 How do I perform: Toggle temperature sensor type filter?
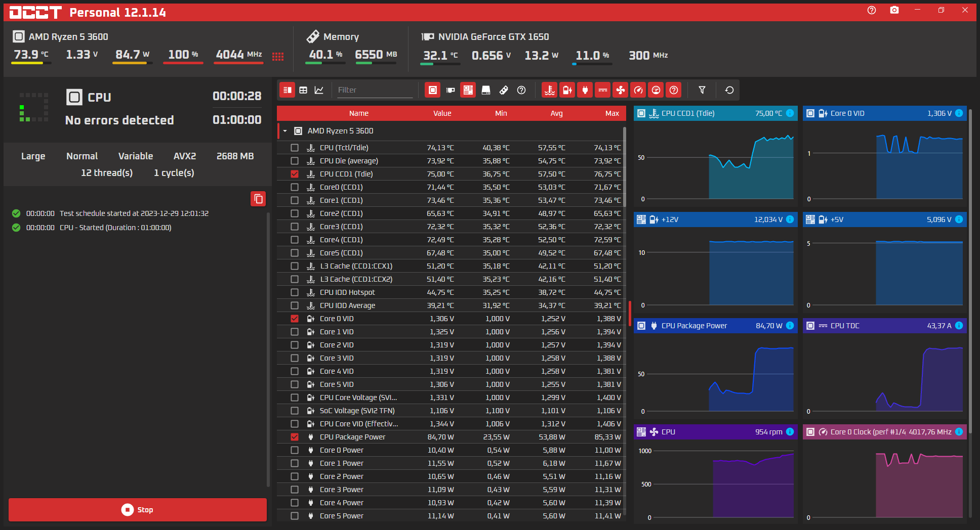point(549,90)
